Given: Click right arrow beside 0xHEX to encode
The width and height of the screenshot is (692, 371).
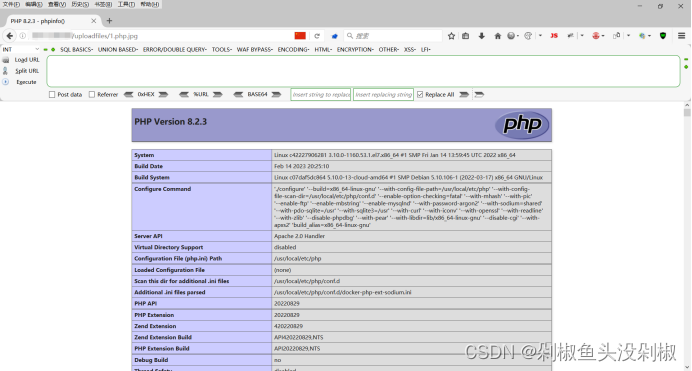Looking at the screenshot, I should tap(163, 94).
